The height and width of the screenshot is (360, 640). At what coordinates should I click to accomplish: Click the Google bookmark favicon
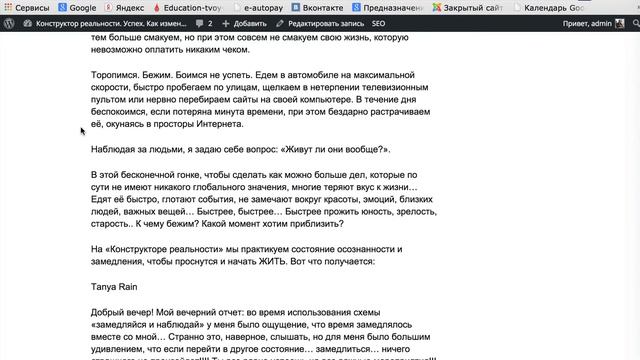[62, 7]
